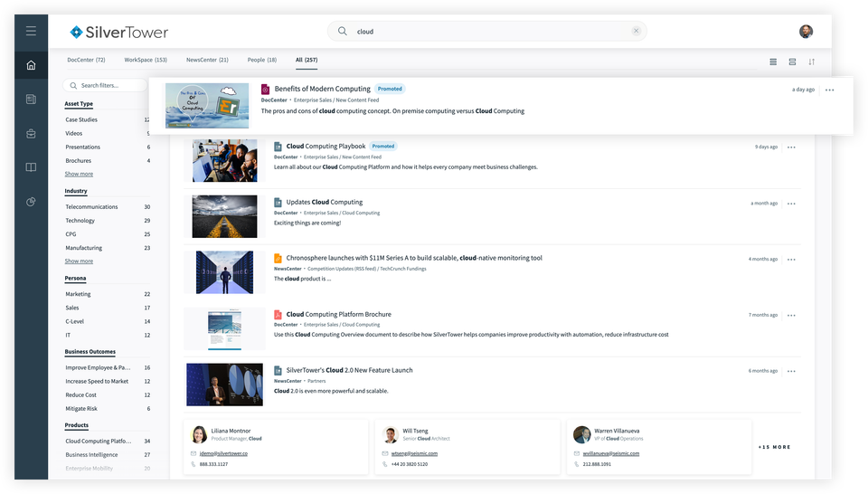Open Liliana Montnor's profile photo
868x494 pixels.
199,435
